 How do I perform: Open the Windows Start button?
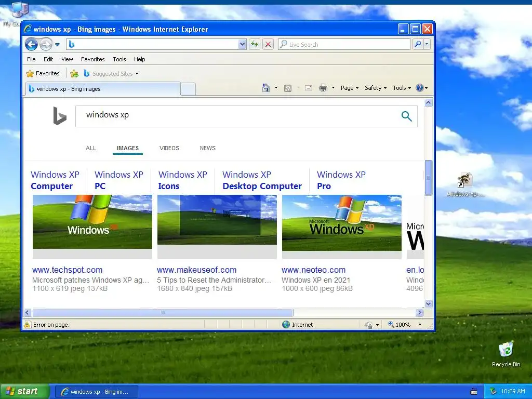[x=25, y=392]
